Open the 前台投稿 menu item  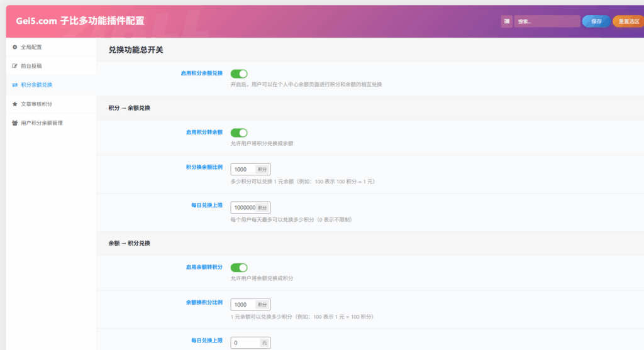51,65
